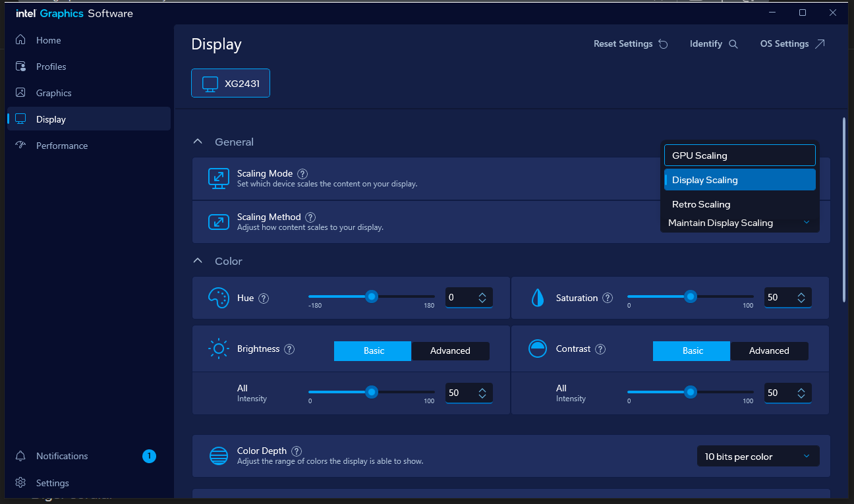Click the Hue value stepper arrows

[482, 298]
